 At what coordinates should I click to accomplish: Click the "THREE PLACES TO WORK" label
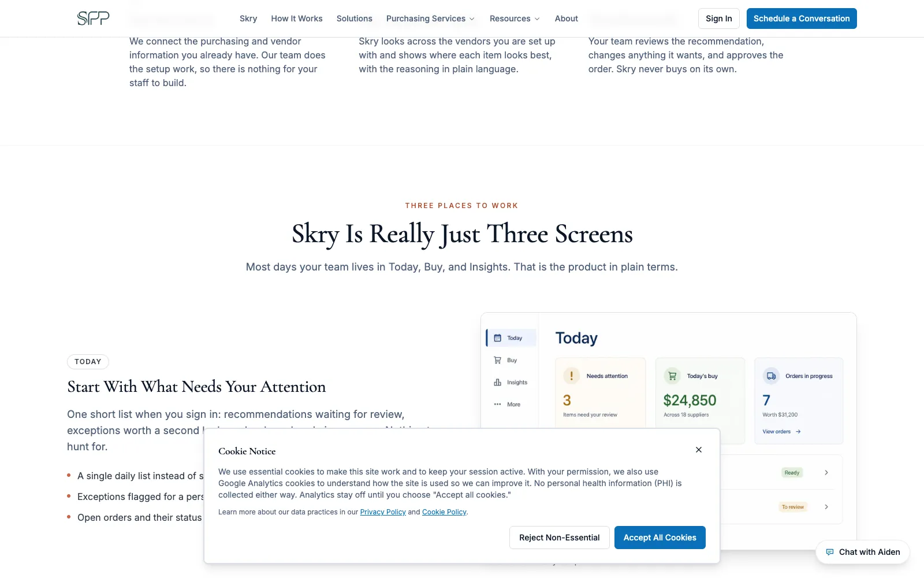click(x=462, y=206)
